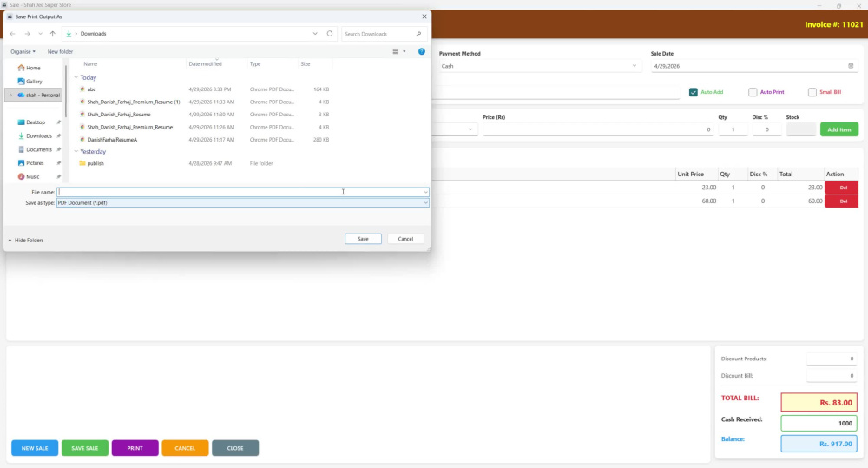Screen dimensions: 868x468
Task: Click the Discount Bill field
Action: coord(832,375)
